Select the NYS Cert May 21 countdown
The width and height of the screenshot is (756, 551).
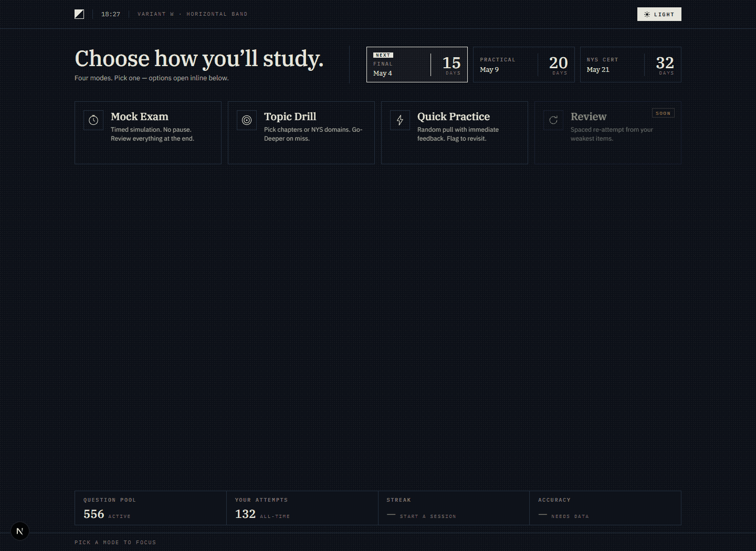click(631, 65)
